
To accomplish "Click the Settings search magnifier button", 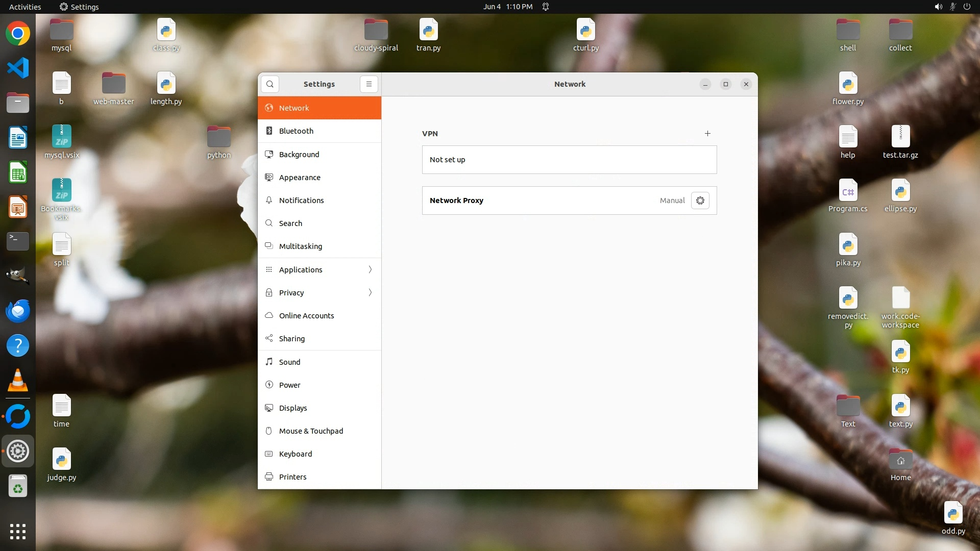I will pyautogui.click(x=270, y=84).
